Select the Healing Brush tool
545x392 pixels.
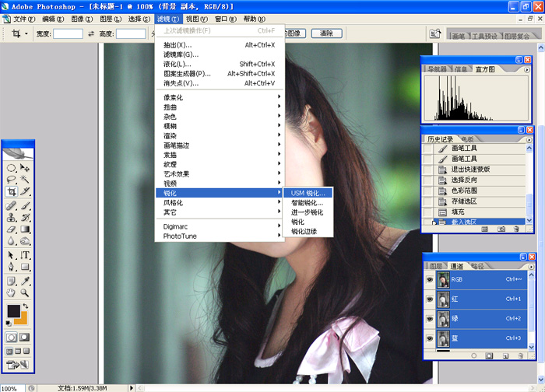coord(11,205)
